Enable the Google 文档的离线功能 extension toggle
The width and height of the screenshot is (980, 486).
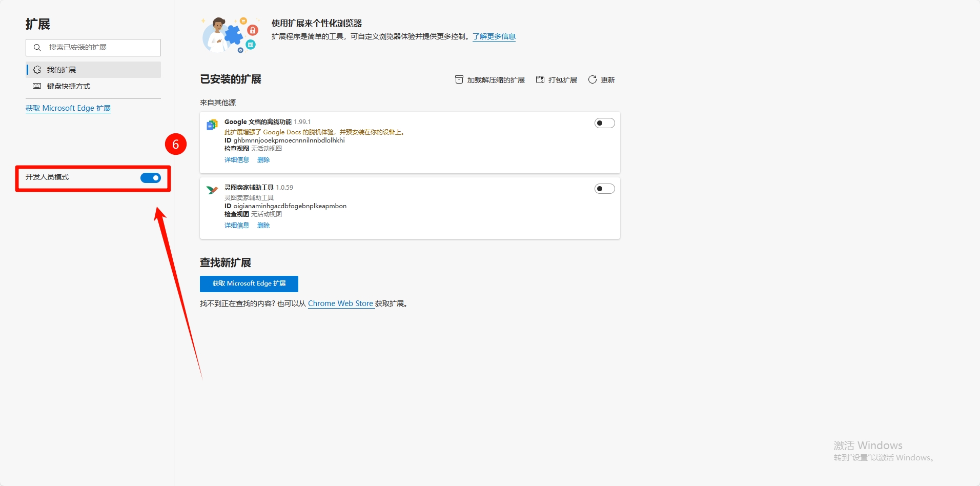604,123
